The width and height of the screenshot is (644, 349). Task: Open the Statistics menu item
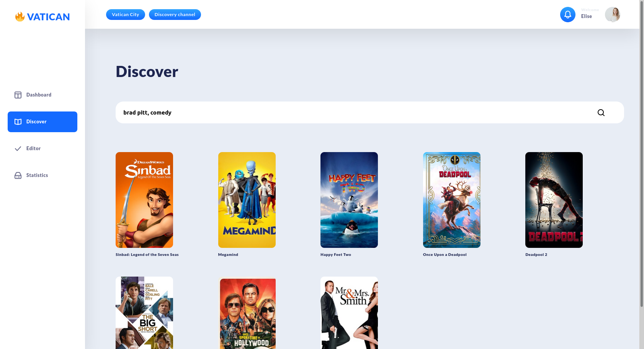42,175
